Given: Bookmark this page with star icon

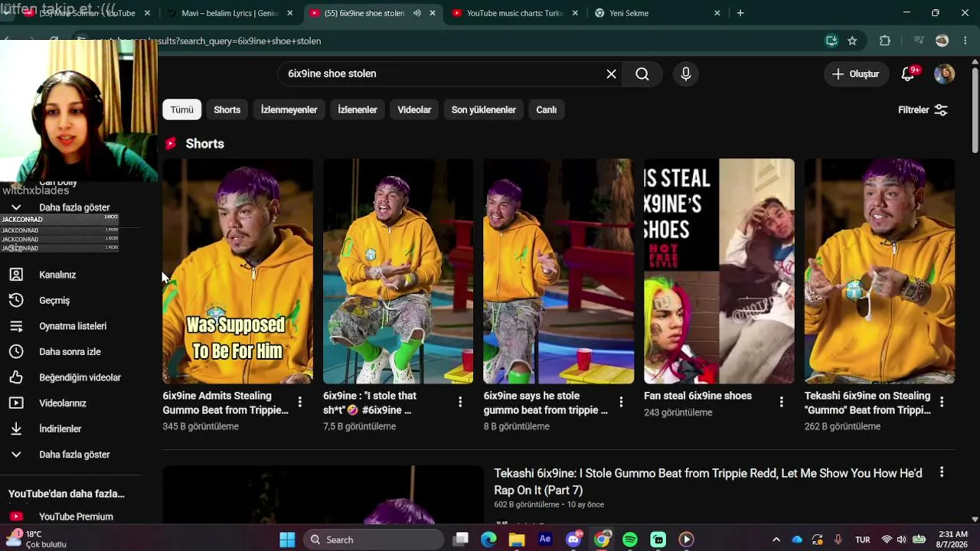Looking at the screenshot, I should pyautogui.click(x=852, y=41).
